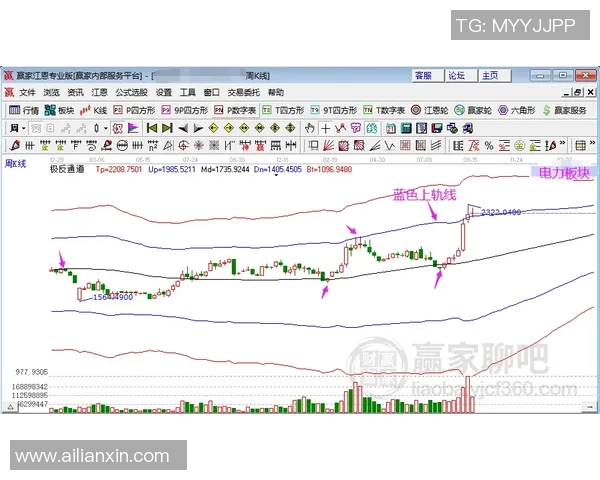600x480 pixels.
Task: Click the 客服 customer service button
Action: click(x=424, y=75)
